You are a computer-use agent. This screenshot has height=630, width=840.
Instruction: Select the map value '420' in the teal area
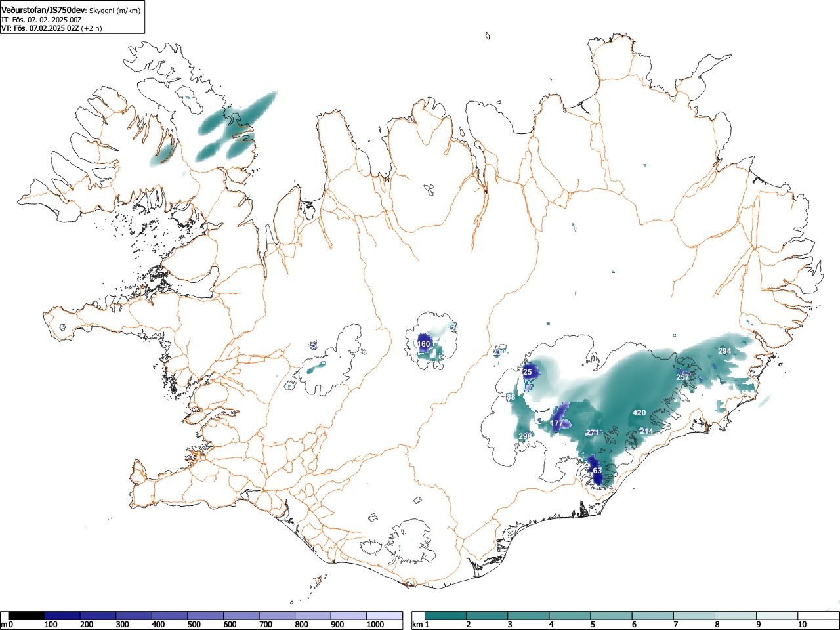click(x=639, y=413)
